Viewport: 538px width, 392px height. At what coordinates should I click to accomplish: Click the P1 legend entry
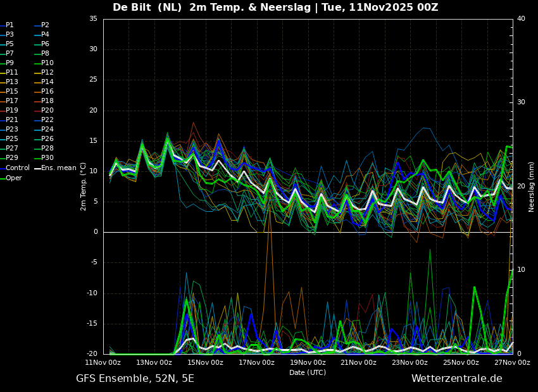(x=7, y=25)
